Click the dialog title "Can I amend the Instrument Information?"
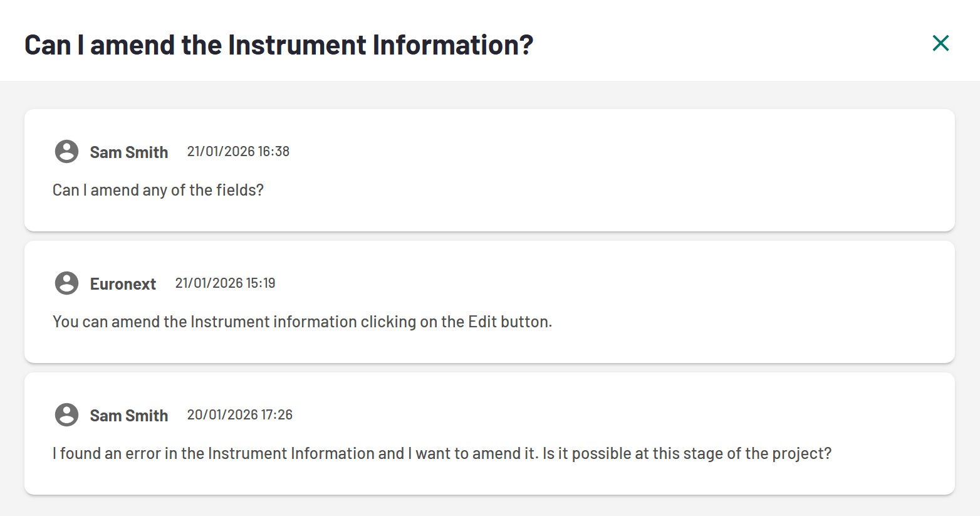Viewport: 980px width, 516px height. pos(279,45)
